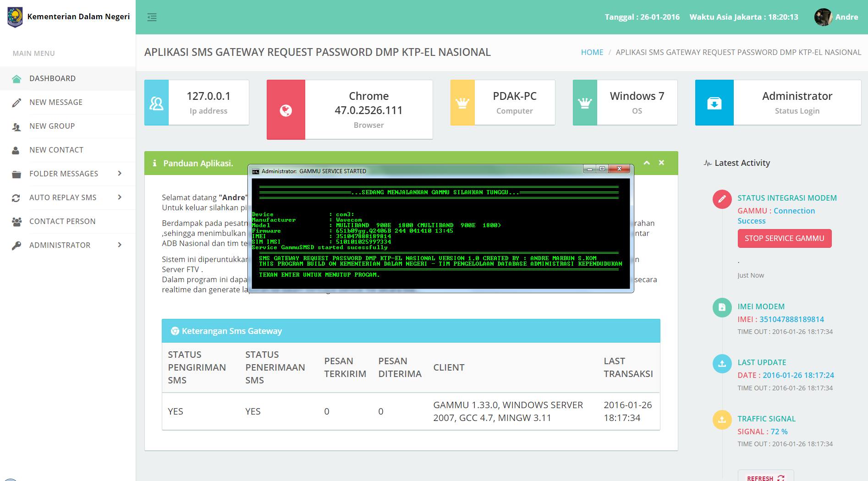Image resolution: width=868 pixels, height=481 pixels.
Task: Click the blue LAST UPDATE upload icon
Action: coord(722,364)
